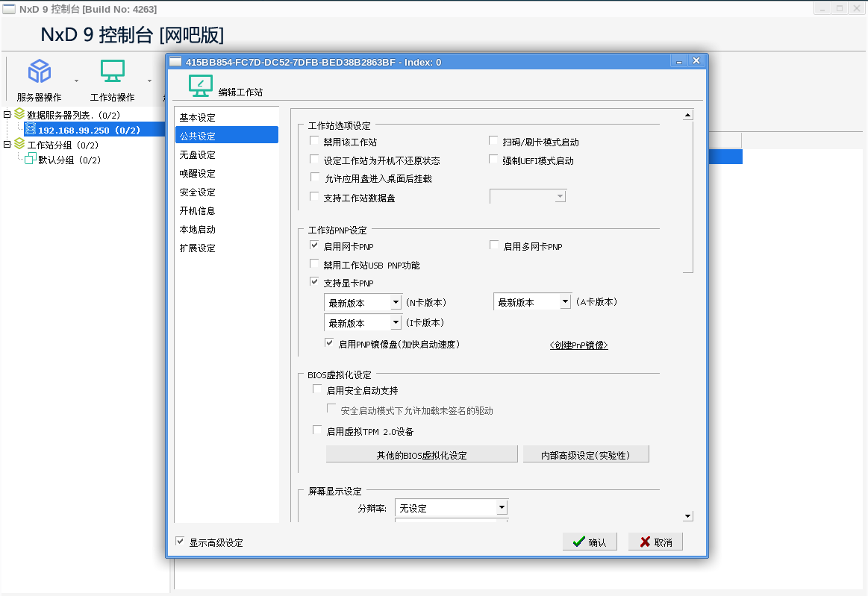Open the dropdown arrow next to 服务器操作
The height and width of the screenshot is (596, 868).
tap(76, 81)
